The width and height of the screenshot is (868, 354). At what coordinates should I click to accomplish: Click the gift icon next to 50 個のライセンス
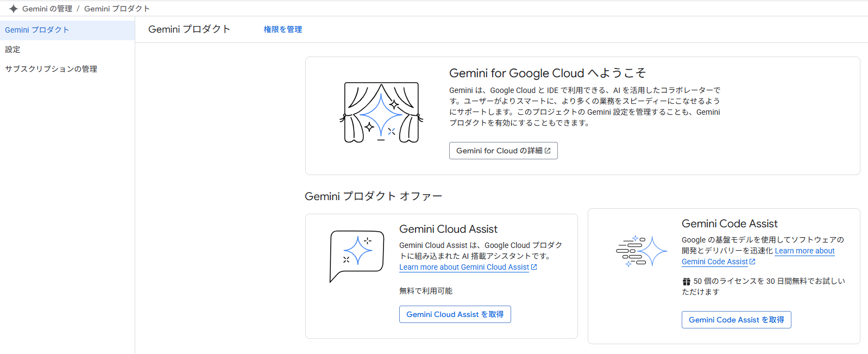(687, 282)
